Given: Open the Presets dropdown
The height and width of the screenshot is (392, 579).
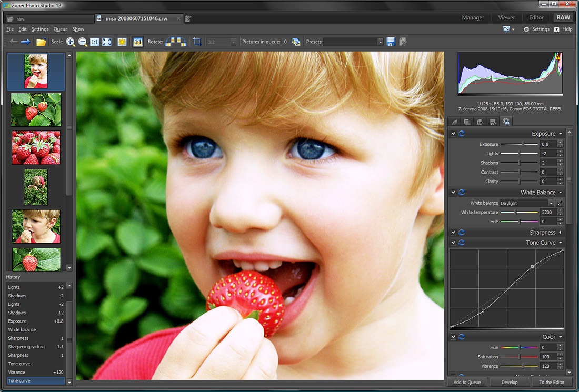Looking at the screenshot, I should pyautogui.click(x=381, y=42).
